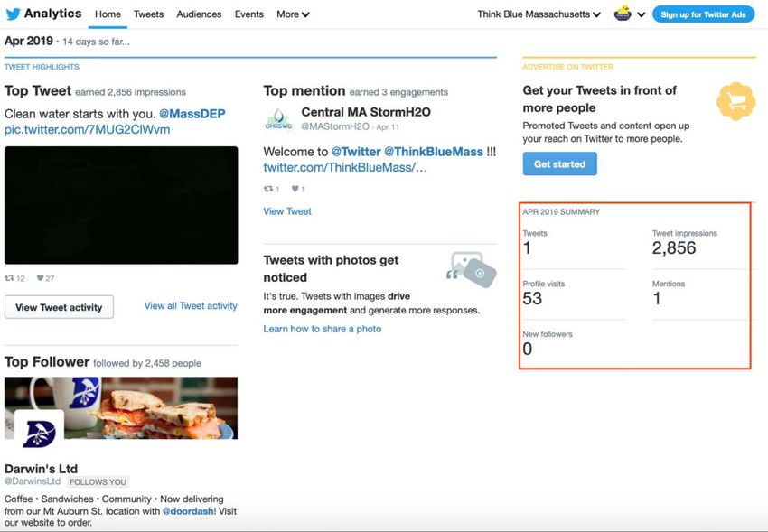Click the @ThinkBlueMass mention link

(x=434, y=152)
